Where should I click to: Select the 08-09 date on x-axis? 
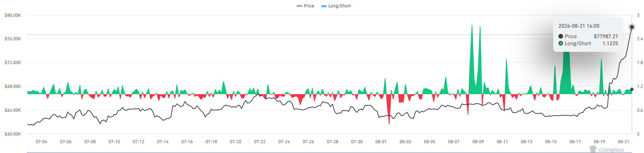click(x=478, y=142)
